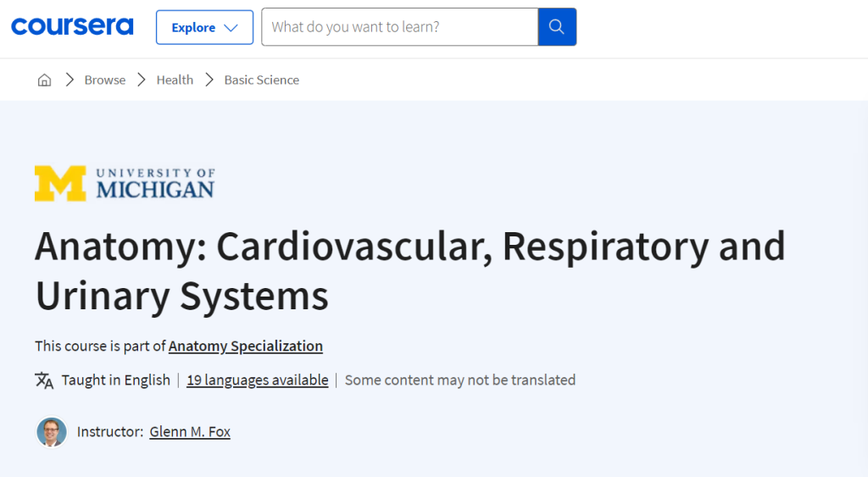Open the Browse breadcrumb link
This screenshot has height=477, width=868.
tap(104, 80)
